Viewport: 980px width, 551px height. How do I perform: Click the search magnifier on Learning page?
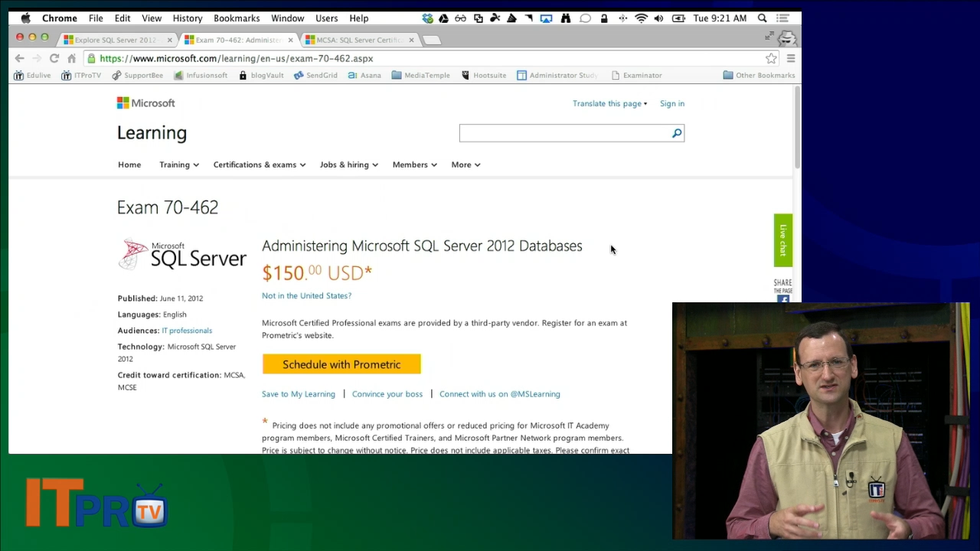click(x=677, y=133)
